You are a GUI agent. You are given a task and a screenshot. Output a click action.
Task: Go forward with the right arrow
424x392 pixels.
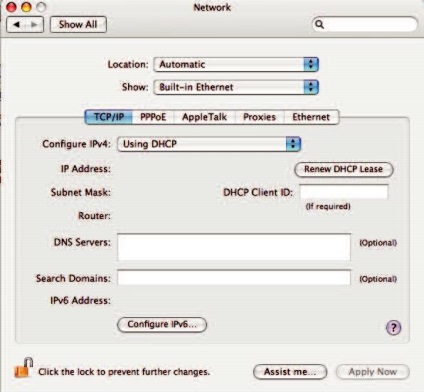tap(34, 25)
